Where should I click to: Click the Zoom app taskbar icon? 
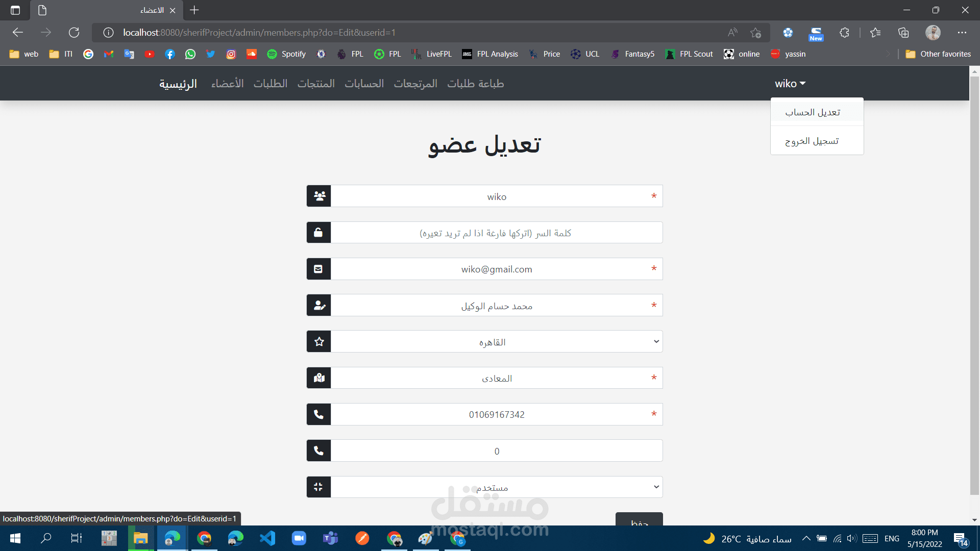tap(299, 538)
